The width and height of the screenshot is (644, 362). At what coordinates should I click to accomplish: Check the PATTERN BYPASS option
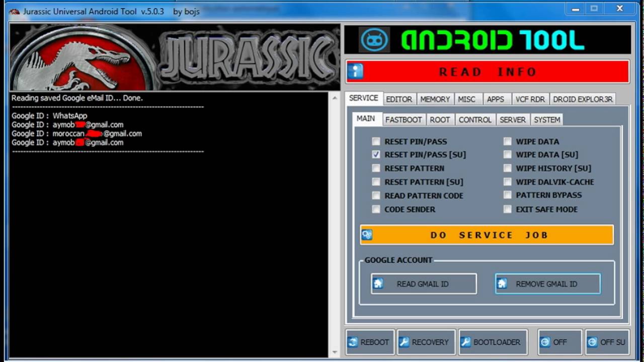[507, 195]
